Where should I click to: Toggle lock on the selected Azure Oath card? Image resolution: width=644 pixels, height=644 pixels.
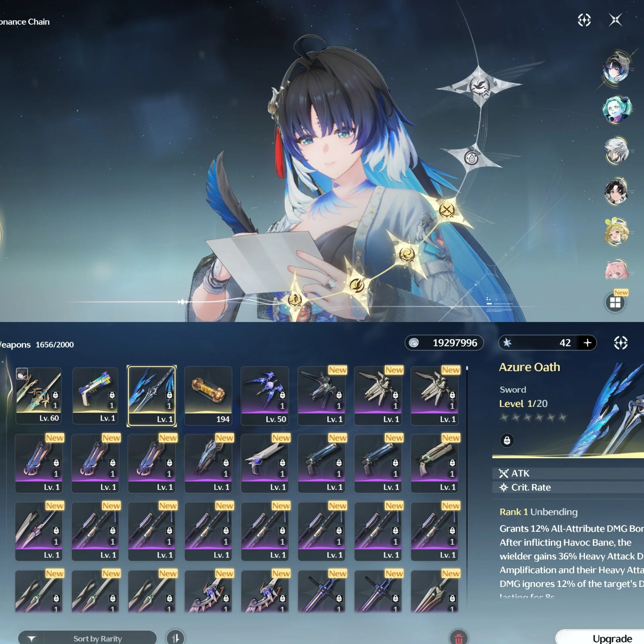coord(169,395)
